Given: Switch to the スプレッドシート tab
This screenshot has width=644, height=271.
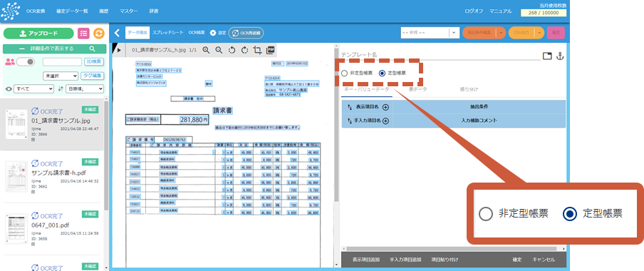Looking at the screenshot, I should coord(167,33).
